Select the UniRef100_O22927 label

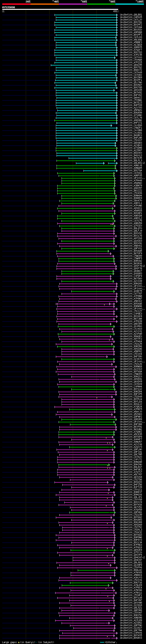coord(131,628)
